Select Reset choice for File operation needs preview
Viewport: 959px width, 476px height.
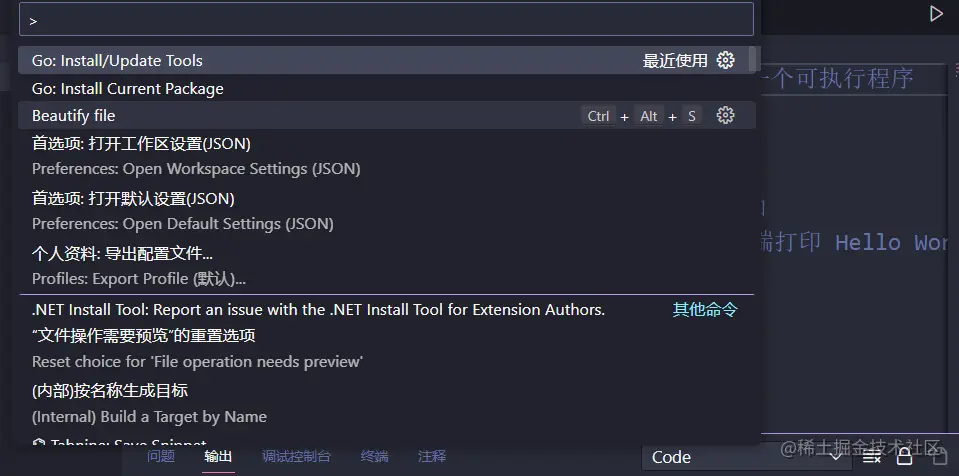(387, 349)
